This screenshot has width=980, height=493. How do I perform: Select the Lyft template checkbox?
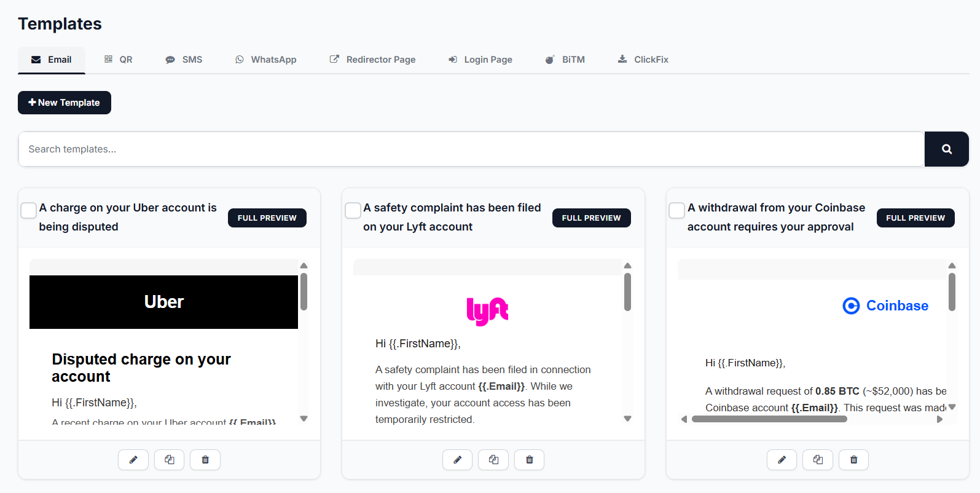[353, 210]
